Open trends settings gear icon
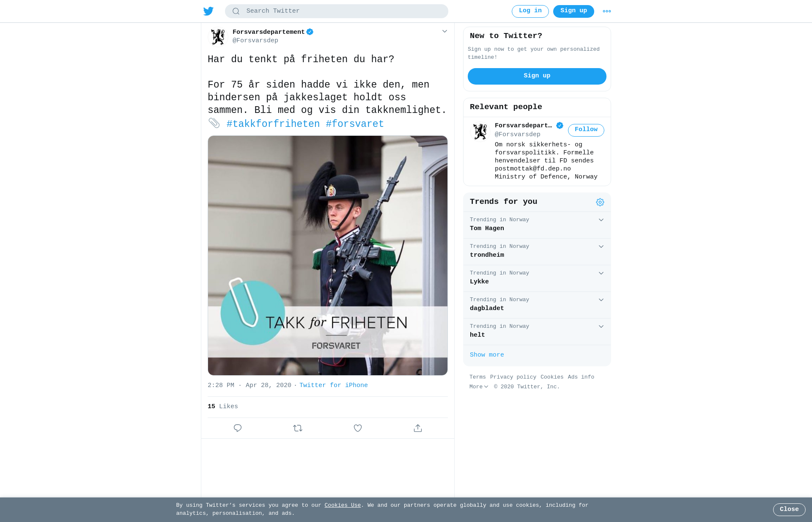Viewport: 812px width, 522px height. pos(600,202)
